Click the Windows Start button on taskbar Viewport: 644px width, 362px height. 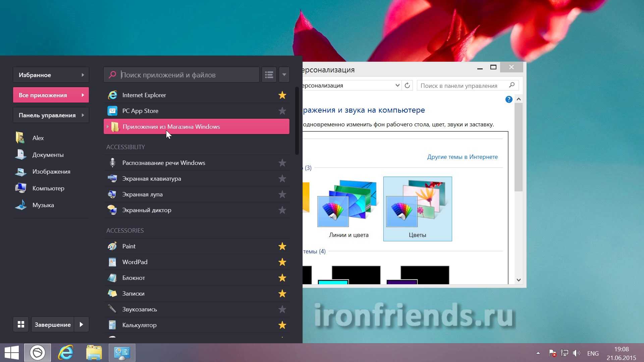click(12, 353)
